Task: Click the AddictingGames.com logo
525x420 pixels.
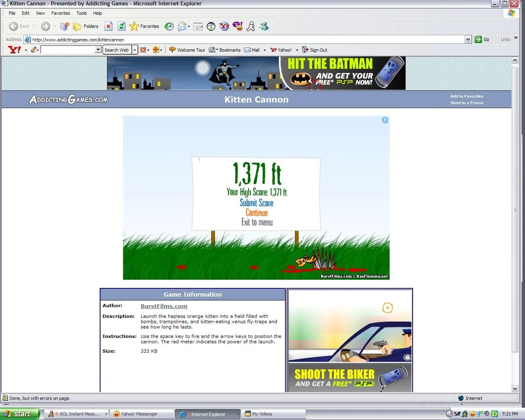Action: 68,99
